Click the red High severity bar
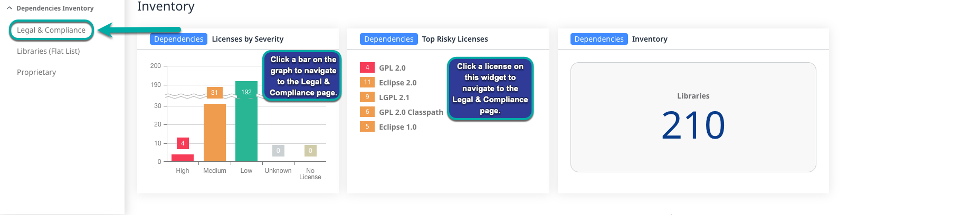Screen dimensions: 980x215 coord(183,158)
